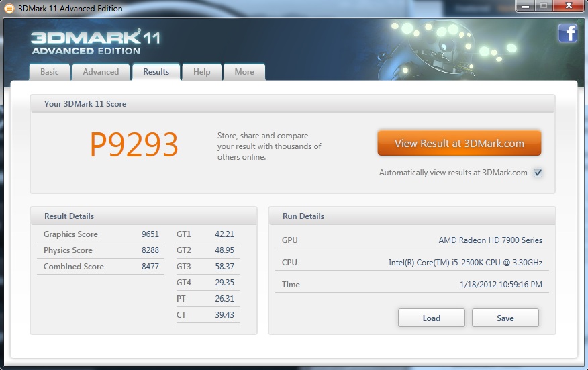Click the GT1 row label

(183, 234)
